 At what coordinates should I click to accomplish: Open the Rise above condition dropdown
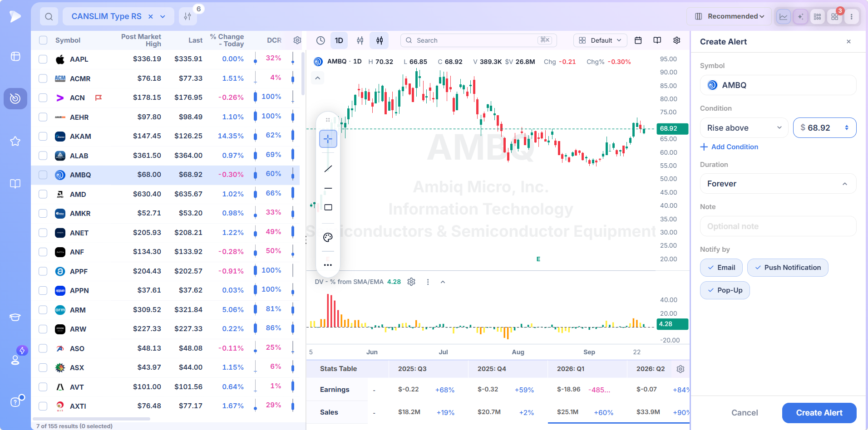point(744,128)
